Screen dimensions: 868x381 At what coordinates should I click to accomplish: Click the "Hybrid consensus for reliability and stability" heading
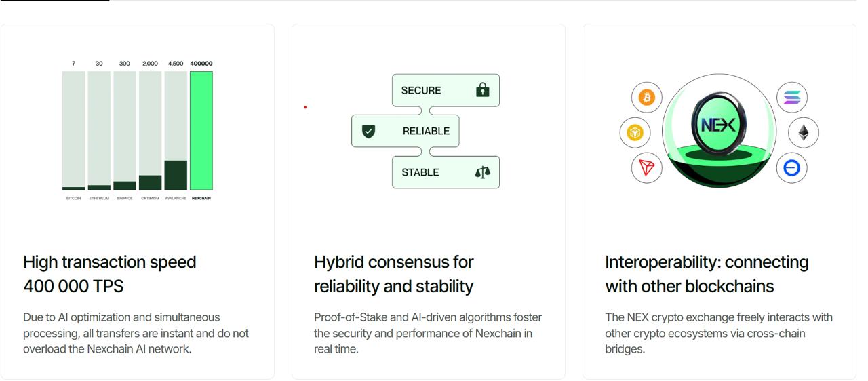point(393,274)
